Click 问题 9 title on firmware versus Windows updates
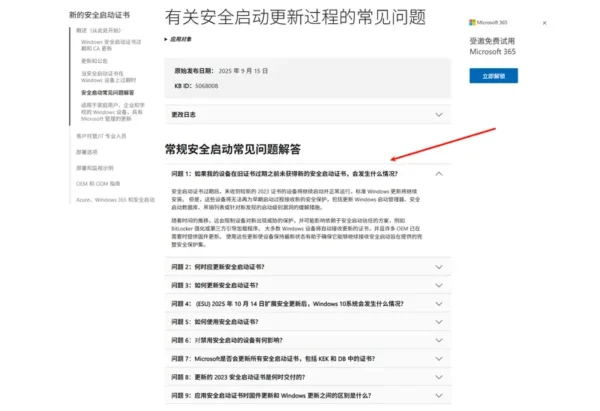 pyautogui.click(x=271, y=395)
